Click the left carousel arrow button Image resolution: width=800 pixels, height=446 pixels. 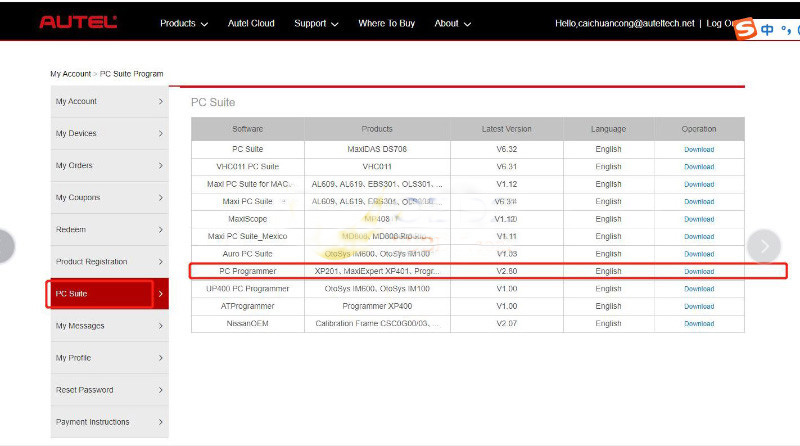coord(5,246)
